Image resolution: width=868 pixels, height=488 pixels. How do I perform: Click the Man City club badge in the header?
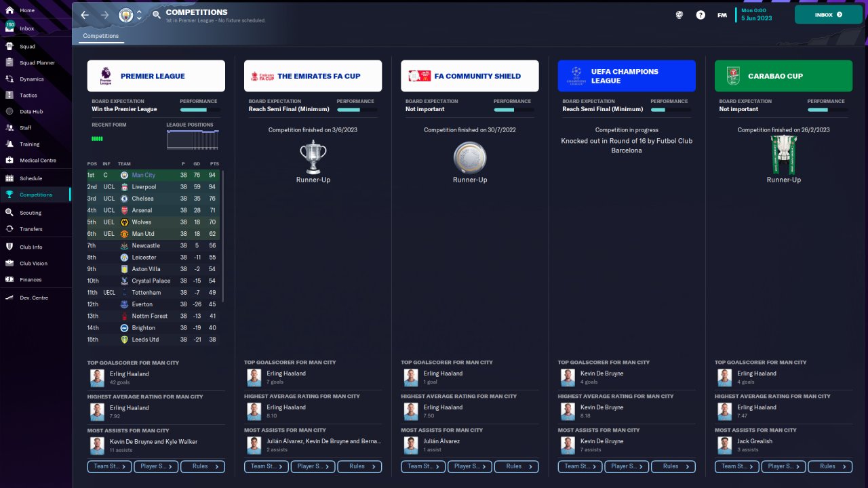click(126, 15)
